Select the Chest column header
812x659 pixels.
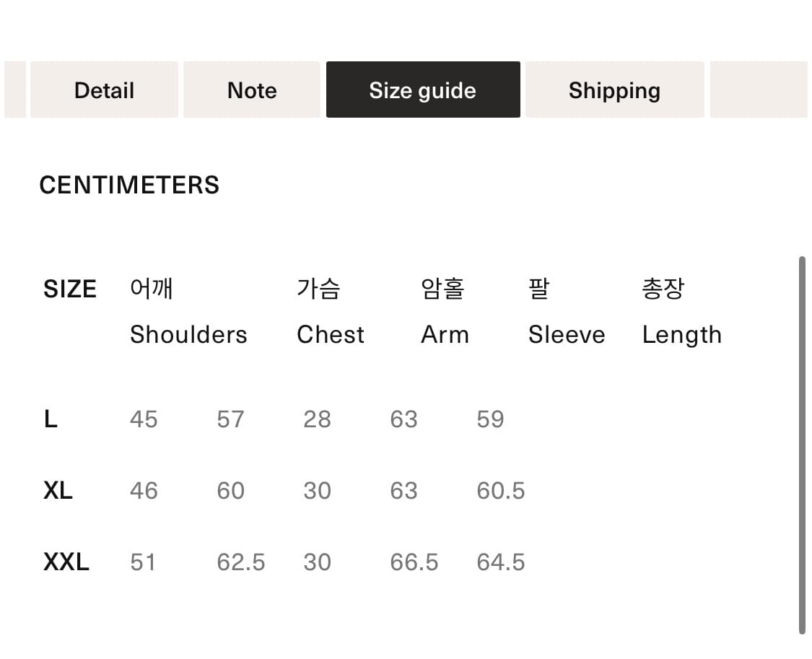pos(331,334)
